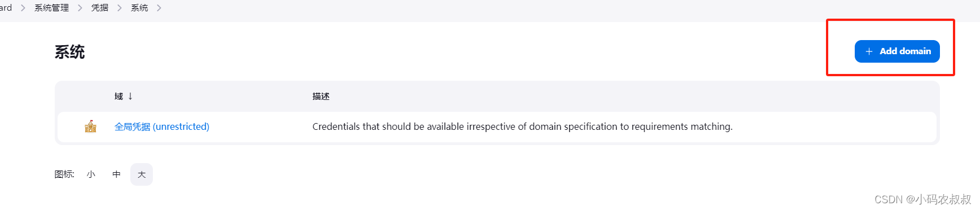Return to the partially visible Dashboard breadcrumb
This screenshot has width=980, height=210.
[x=6, y=8]
